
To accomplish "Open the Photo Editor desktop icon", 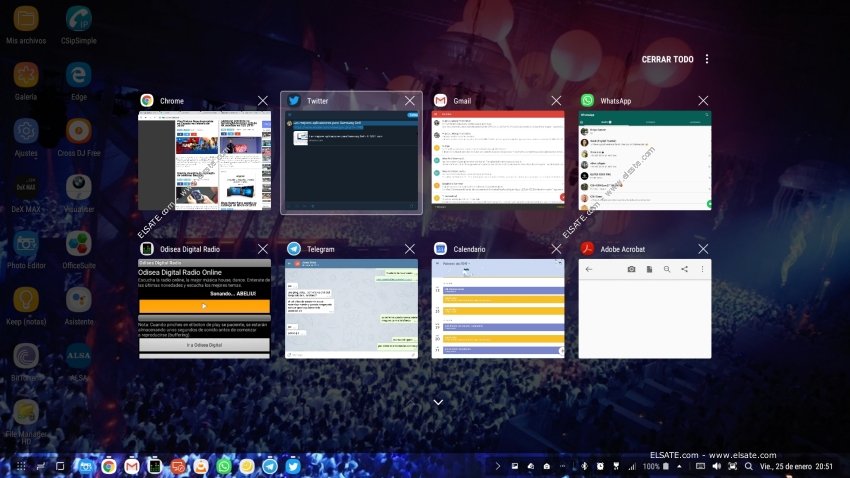I will pos(26,250).
